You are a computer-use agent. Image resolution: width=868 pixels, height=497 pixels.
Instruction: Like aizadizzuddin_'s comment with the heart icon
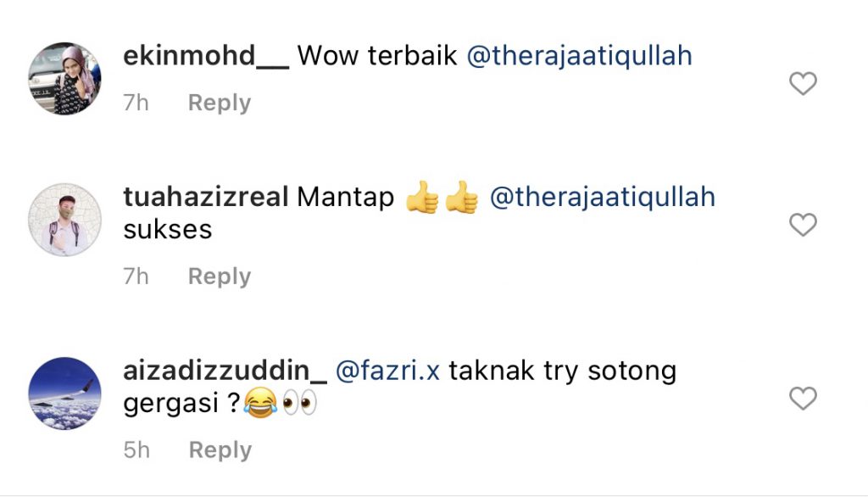(x=803, y=399)
